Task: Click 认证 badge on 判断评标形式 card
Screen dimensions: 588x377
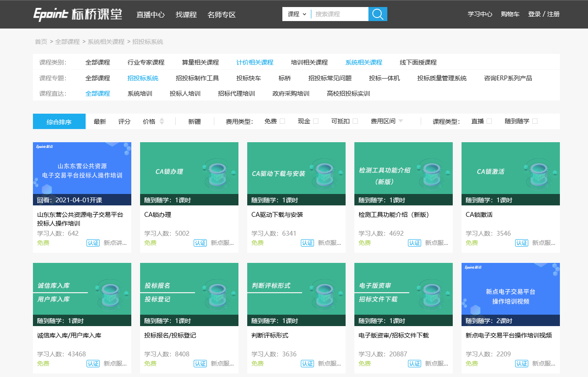Action: [x=307, y=363]
